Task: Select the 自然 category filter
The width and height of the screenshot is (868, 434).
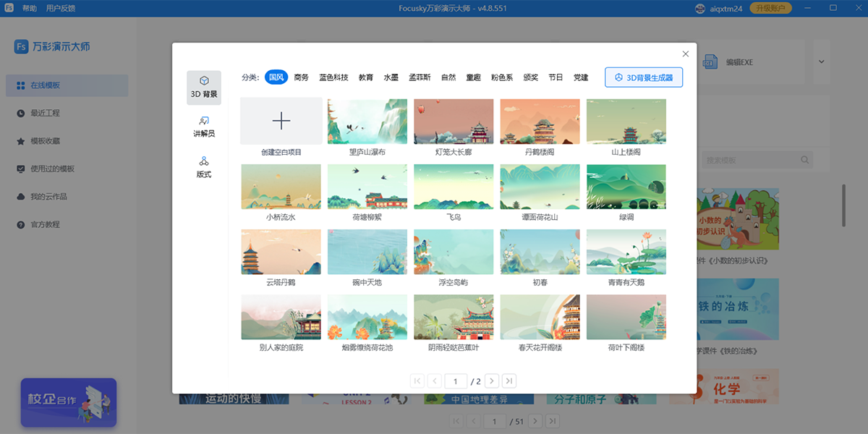Action: click(449, 77)
